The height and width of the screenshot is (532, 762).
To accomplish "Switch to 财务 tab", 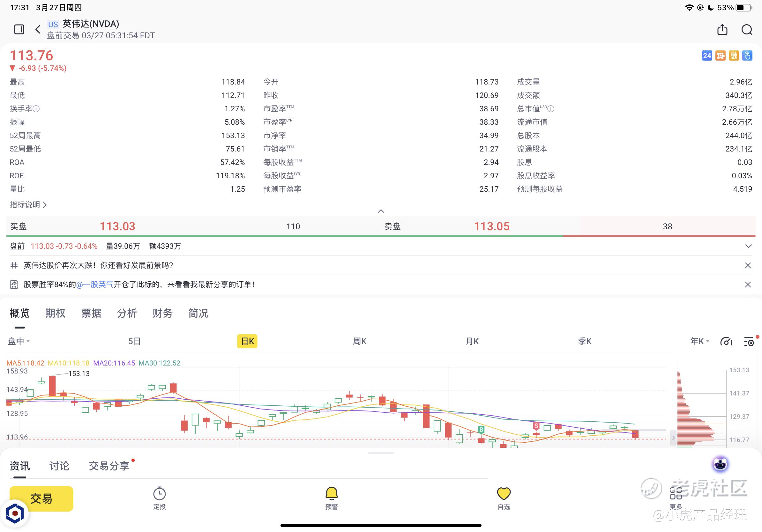I will [163, 313].
